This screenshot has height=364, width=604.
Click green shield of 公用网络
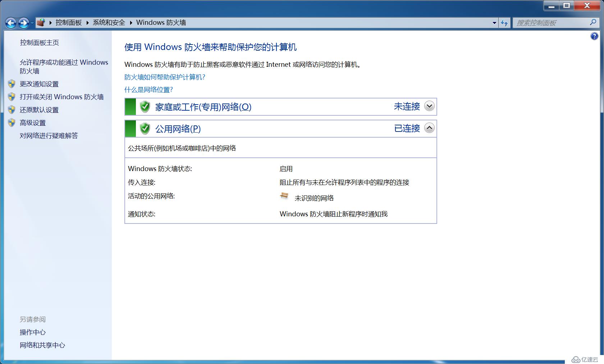tap(145, 129)
